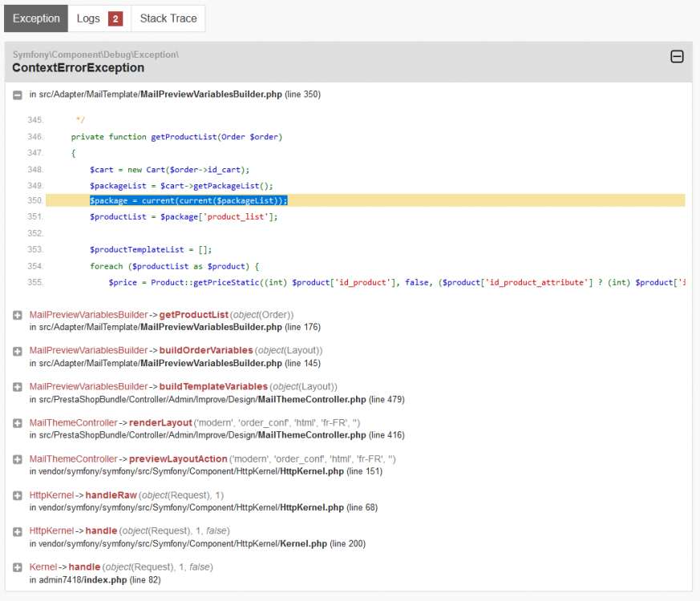Screen dimensions: 700x601
Task: Expand the buildTemplateVariables trace entry
Action: click(x=18, y=387)
